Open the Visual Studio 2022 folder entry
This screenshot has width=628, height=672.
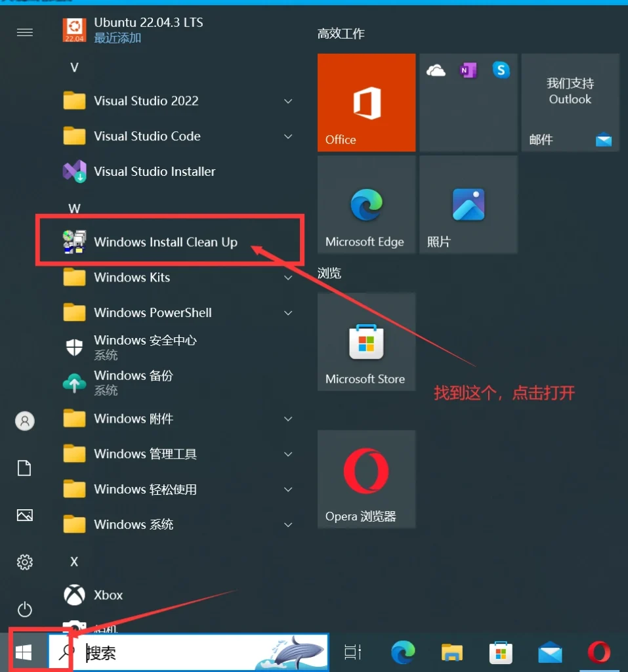coord(178,101)
